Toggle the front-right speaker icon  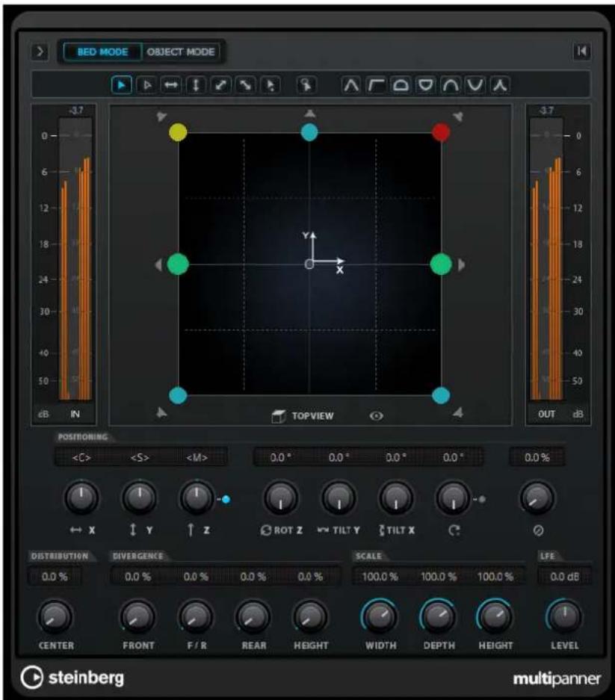458,117
